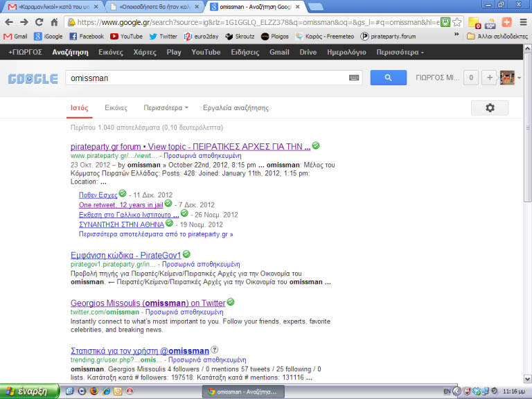532x399 pixels.
Task: Open the on-screen keyboard icon
Action: point(354,78)
